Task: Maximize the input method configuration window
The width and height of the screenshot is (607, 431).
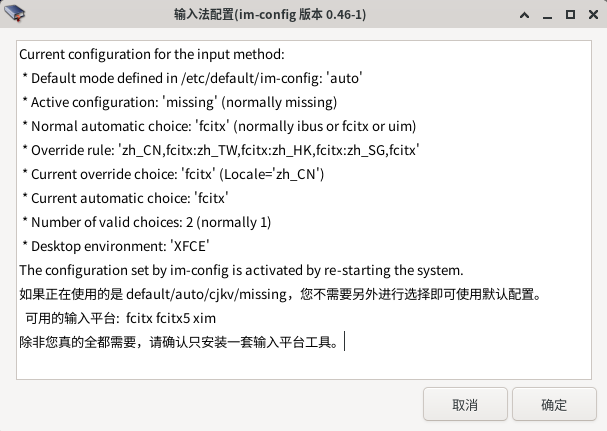Action: [x=570, y=15]
